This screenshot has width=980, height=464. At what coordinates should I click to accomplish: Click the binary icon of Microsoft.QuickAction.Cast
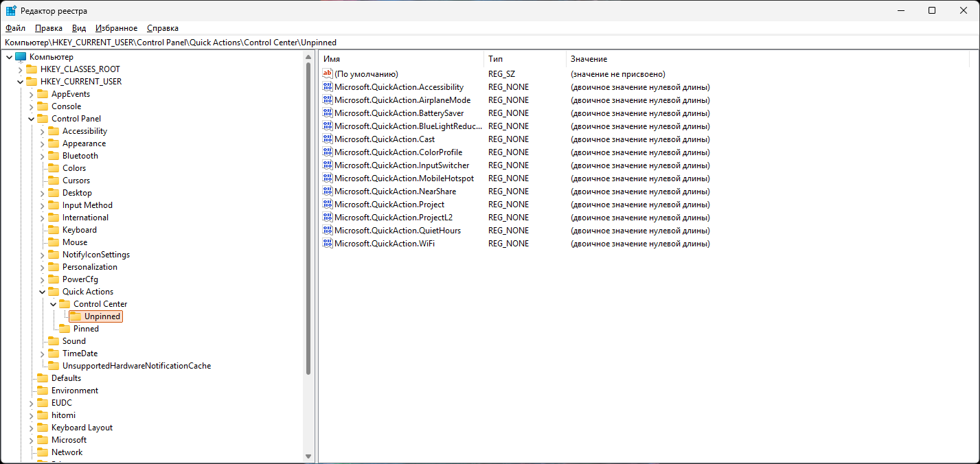click(328, 139)
